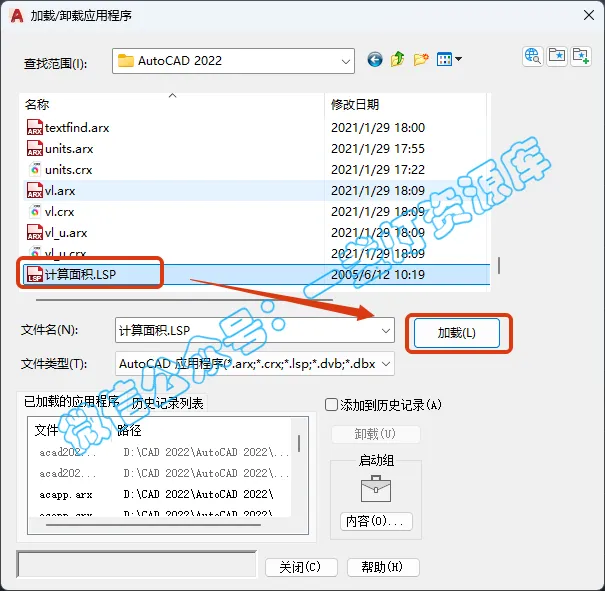The height and width of the screenshot is (591, 605).
Task: Click the 文件 column header
Action: (x=46, y=430)
